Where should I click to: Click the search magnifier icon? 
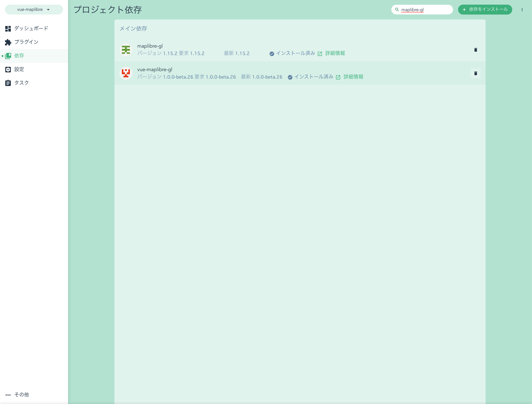point(397,10)
